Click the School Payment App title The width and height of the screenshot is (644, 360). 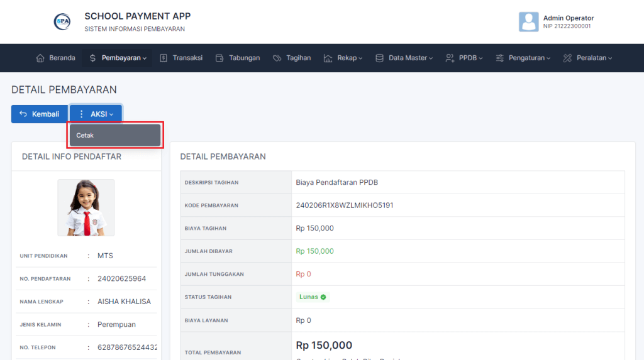tap(137, 16)
